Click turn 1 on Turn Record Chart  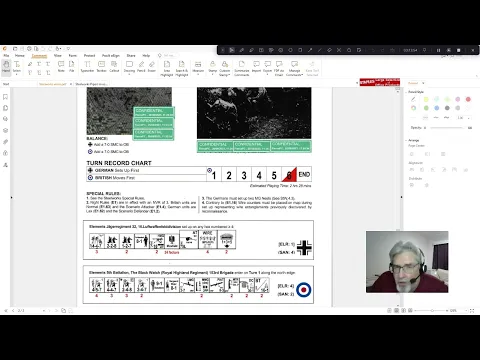pos(214,175)
